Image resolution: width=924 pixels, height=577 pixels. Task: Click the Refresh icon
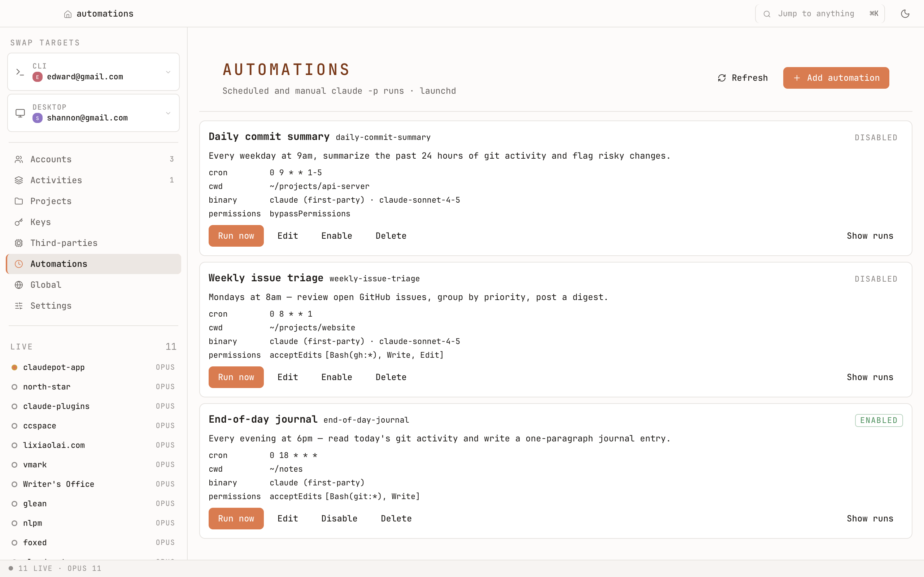click(722, 78)
